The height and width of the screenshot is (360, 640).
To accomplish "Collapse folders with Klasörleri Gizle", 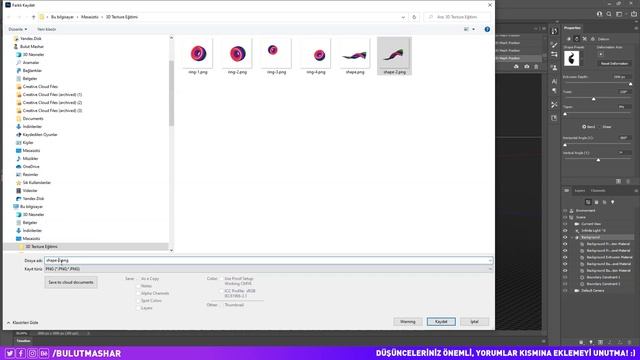I will (x=22, y=322).
